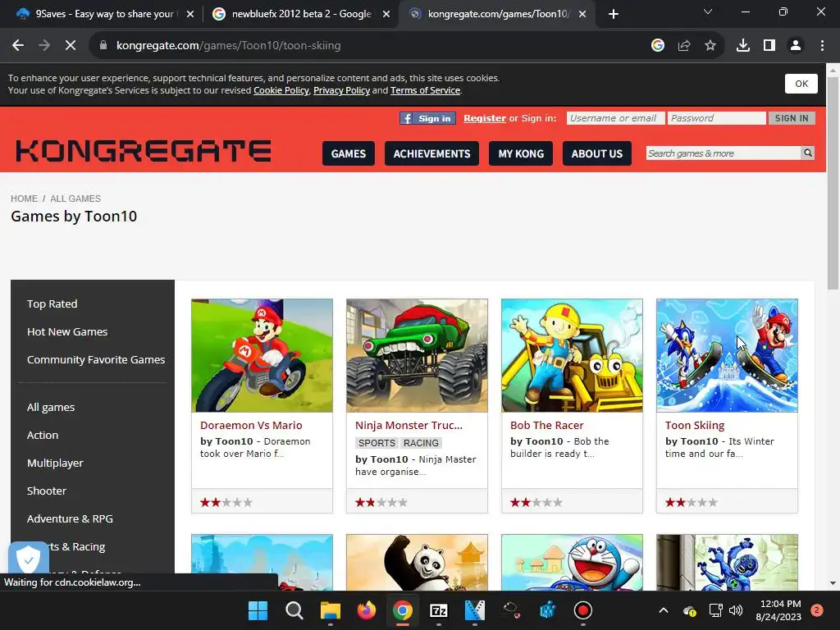The height and width of the screenshot is (630, 840).
Task: Open Windows taskbar search
Action: 294,610
